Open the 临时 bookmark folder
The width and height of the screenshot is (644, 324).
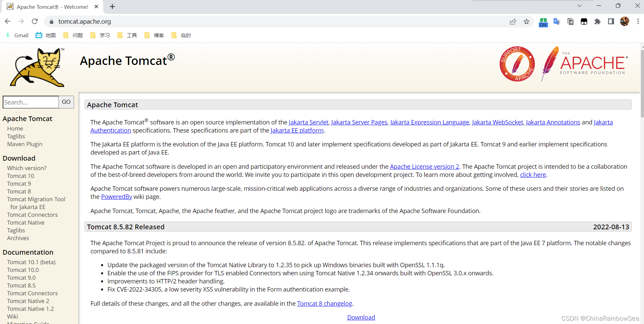[181, 35]
